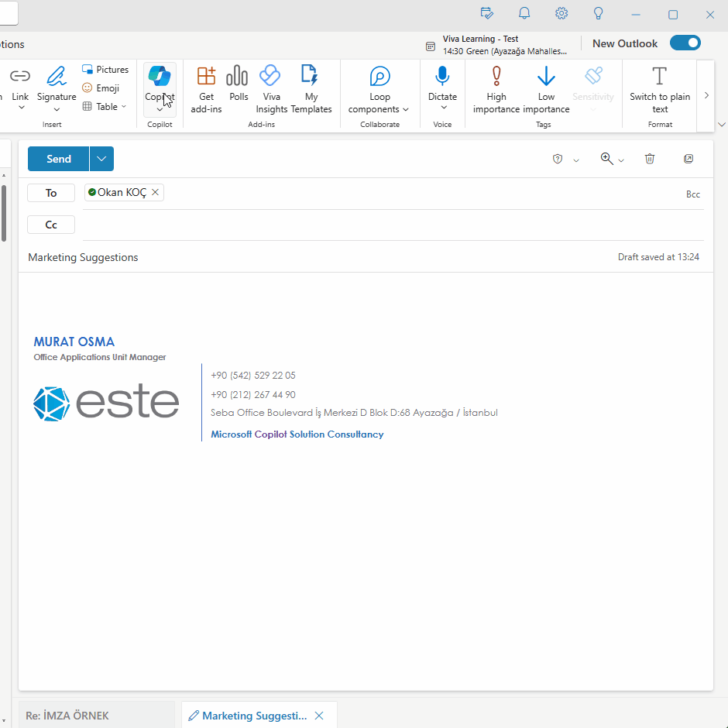This screenshot has height=728, width=728.
Task: Open the Polls add-in
Action: pyautogui.click(x=239, y=84)
